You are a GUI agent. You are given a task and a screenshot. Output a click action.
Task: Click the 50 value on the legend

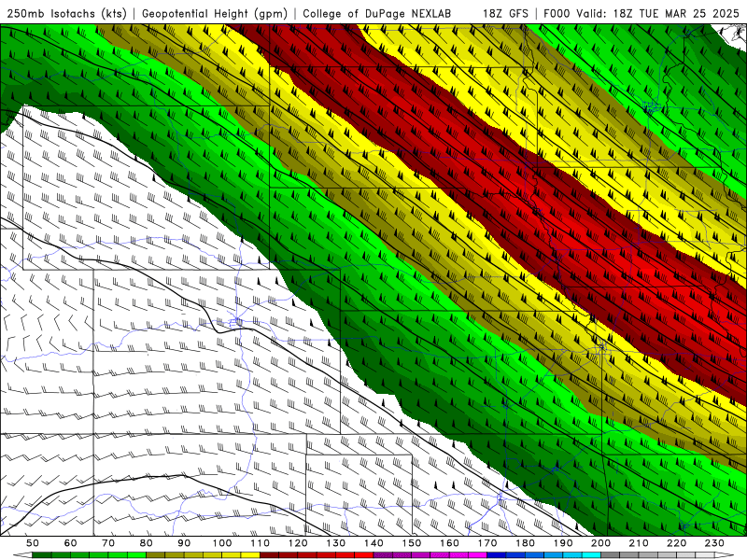tap(33, 543)
